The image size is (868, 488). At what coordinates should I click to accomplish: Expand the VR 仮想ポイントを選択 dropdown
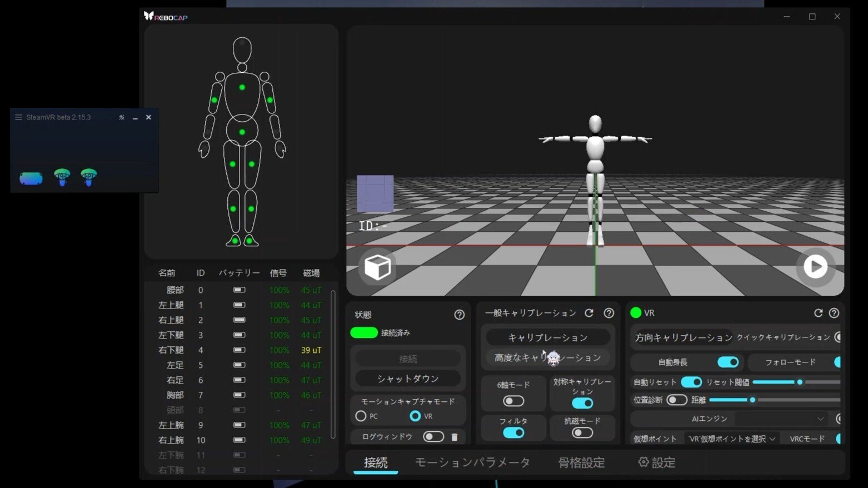[731, 438]
